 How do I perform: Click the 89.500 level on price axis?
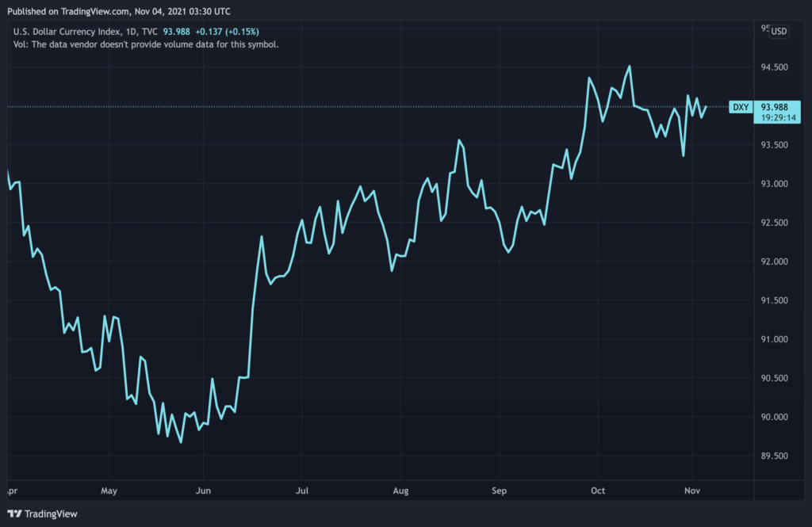(x=774, y=456)
